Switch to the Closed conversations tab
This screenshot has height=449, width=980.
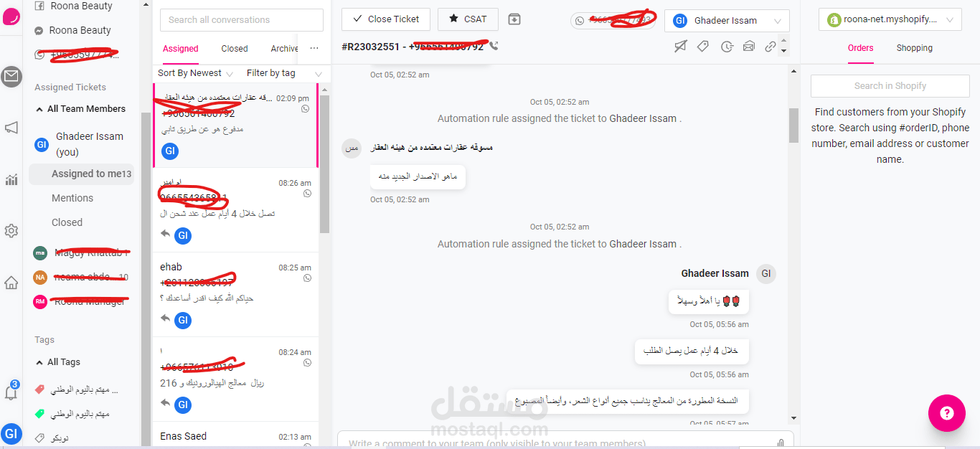235,49
